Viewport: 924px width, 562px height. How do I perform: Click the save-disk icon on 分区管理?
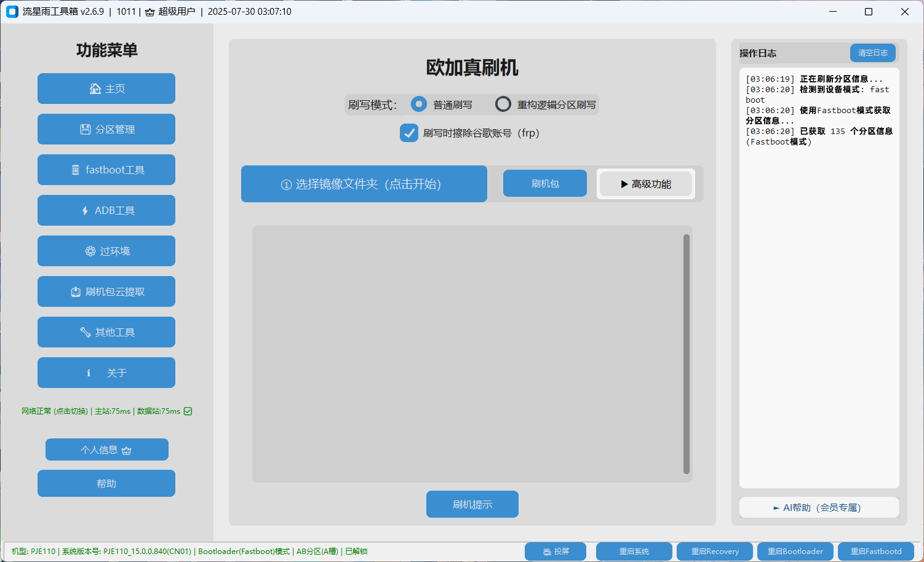tap(86, 129)
